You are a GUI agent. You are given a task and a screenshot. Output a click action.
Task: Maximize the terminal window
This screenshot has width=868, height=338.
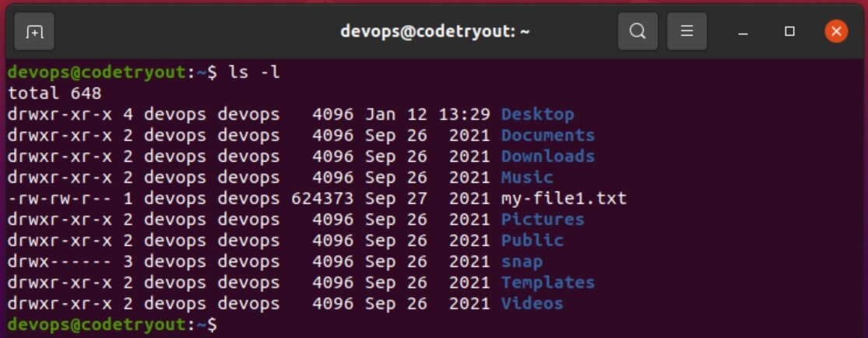(x=790, y=32)
